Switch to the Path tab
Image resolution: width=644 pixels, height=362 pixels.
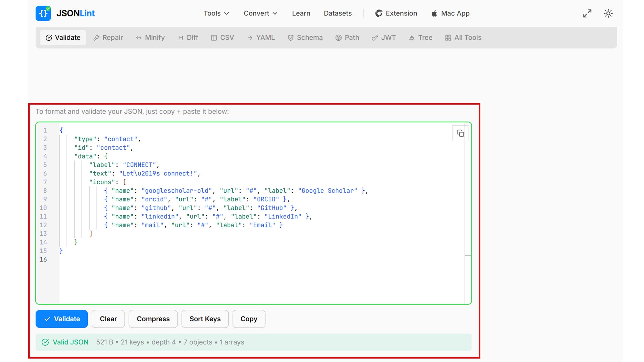click(347, 38)
